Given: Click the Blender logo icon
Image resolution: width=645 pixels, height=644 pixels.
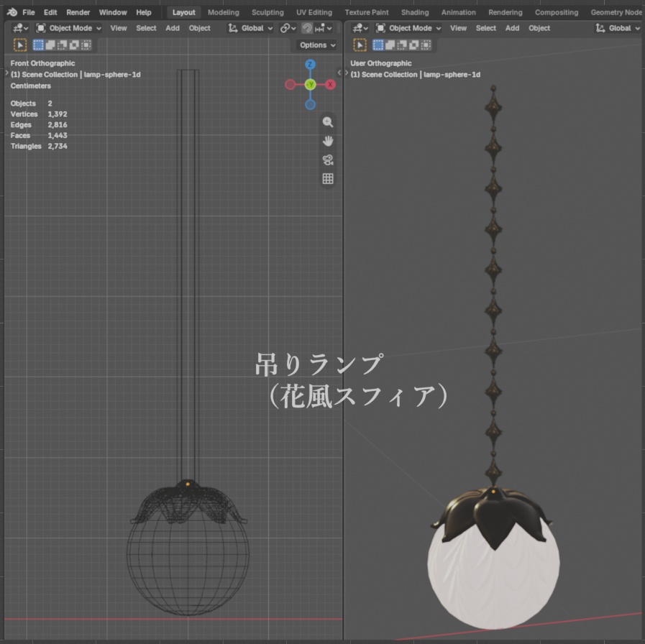Looking at the screenshot, I should click(12, 12).
